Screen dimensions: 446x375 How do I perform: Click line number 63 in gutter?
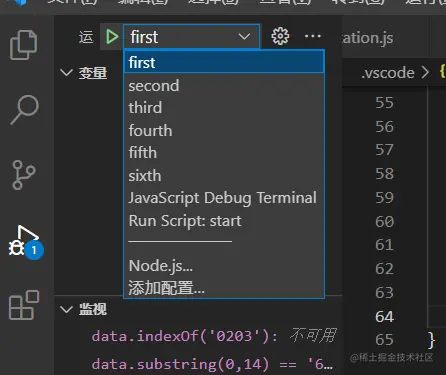point(384,293)
